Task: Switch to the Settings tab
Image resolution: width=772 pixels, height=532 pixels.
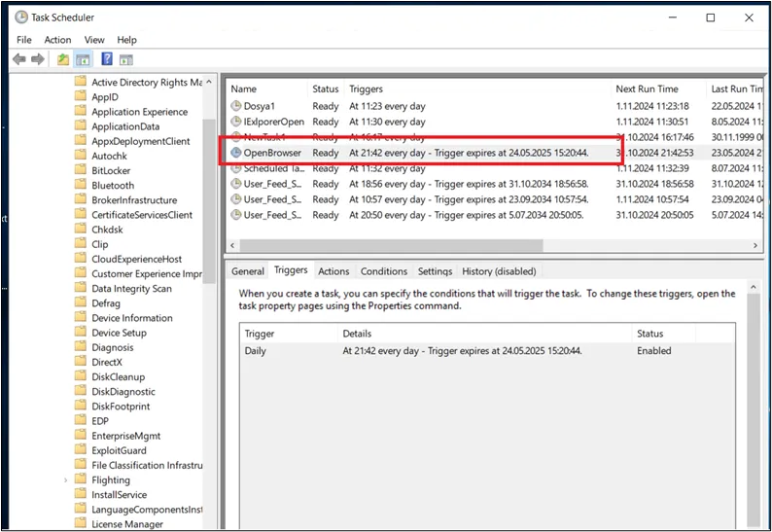Action: click(x=435, y=271)
